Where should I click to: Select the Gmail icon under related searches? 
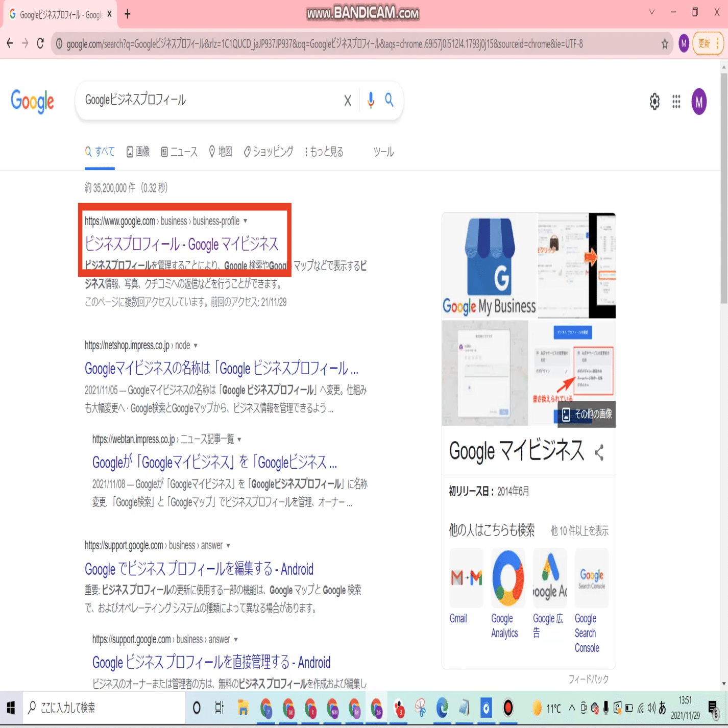pyautogui.click(x=466, y=577)
